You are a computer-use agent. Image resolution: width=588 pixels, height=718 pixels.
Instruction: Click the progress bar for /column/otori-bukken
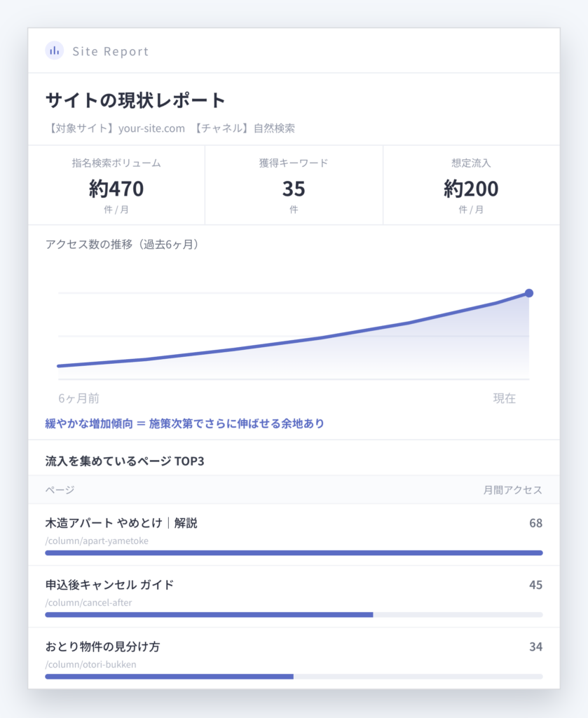294,677
